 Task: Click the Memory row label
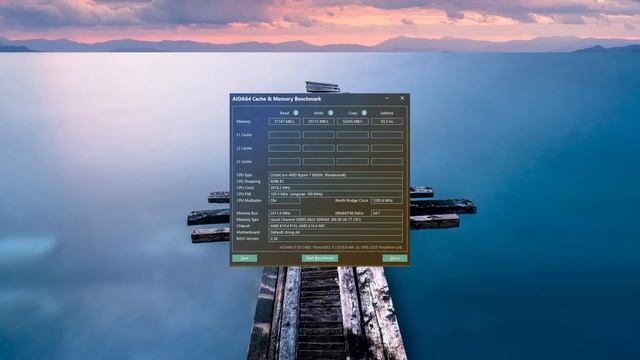[244, 122]
